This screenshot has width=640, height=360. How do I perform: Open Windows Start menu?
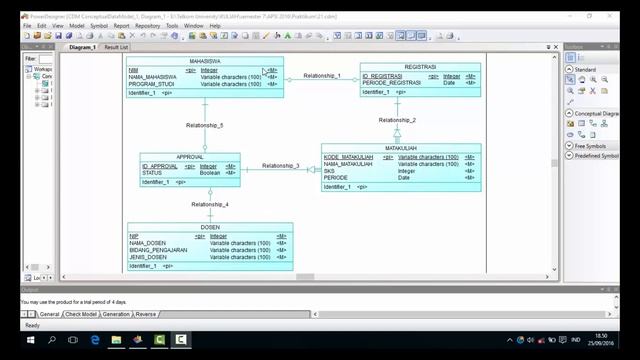tap(31, 340)
